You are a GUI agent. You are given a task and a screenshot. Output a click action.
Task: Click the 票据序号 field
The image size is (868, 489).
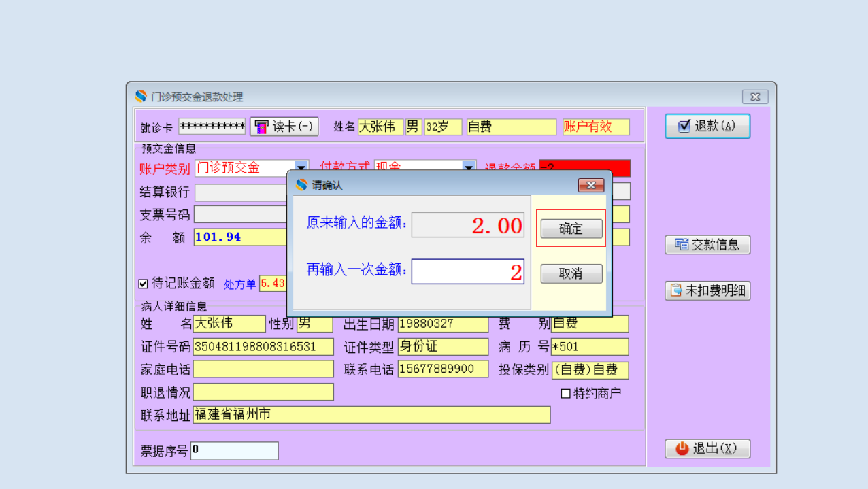[234, 450]
